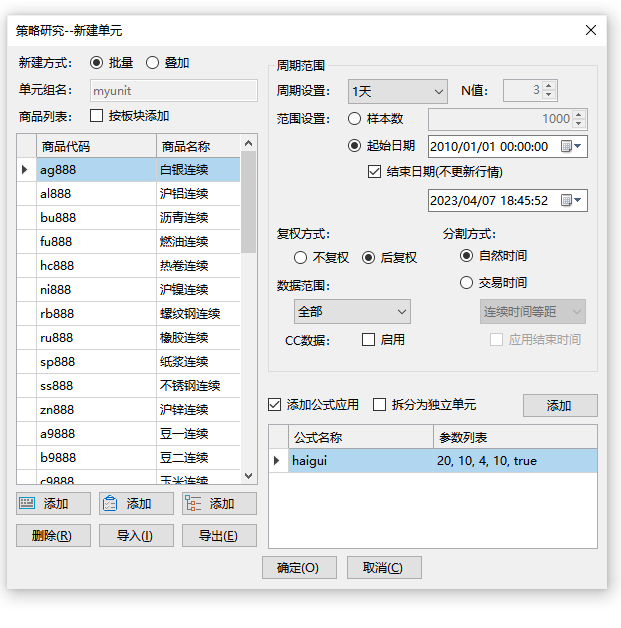Click the row arrow beside haigui formula

click(x=277, y=461)
